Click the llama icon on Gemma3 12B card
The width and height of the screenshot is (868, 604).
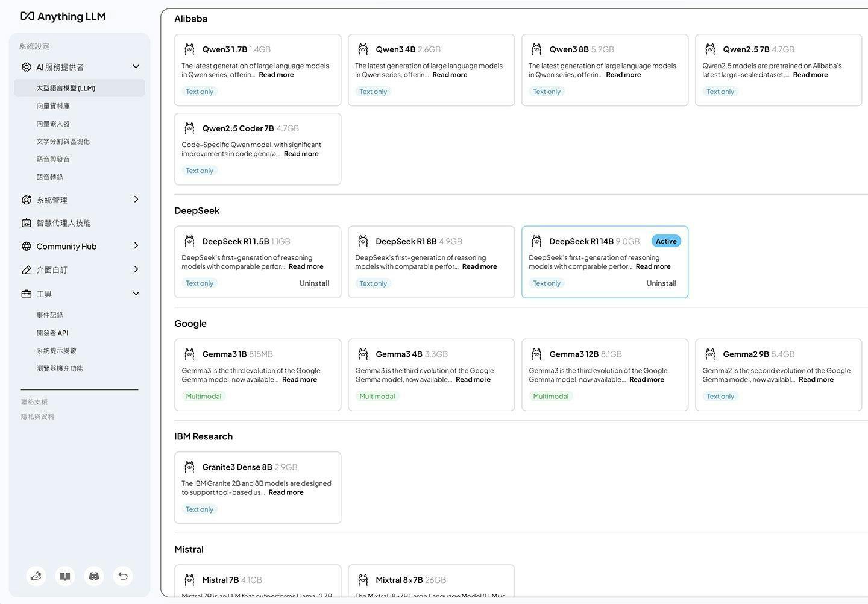pos(536,354)
